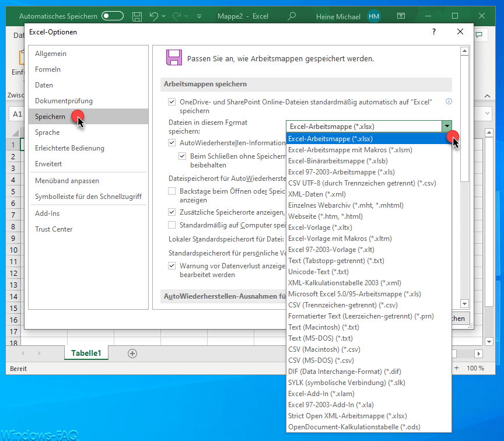Select Webseite (*.htm, *.html) format
Screen dimensions: 504x441
click(x=369, y=216)
